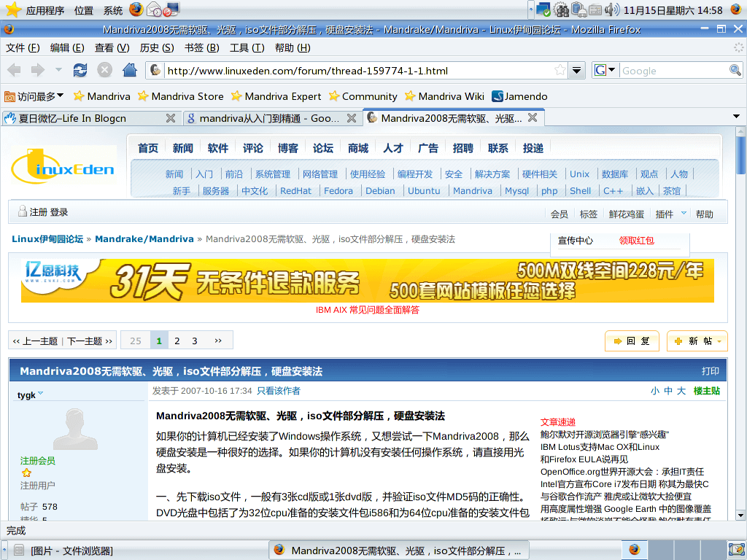Click the browser Back arrow
This screenshot has width=747, height=560.
coord(14,71)
